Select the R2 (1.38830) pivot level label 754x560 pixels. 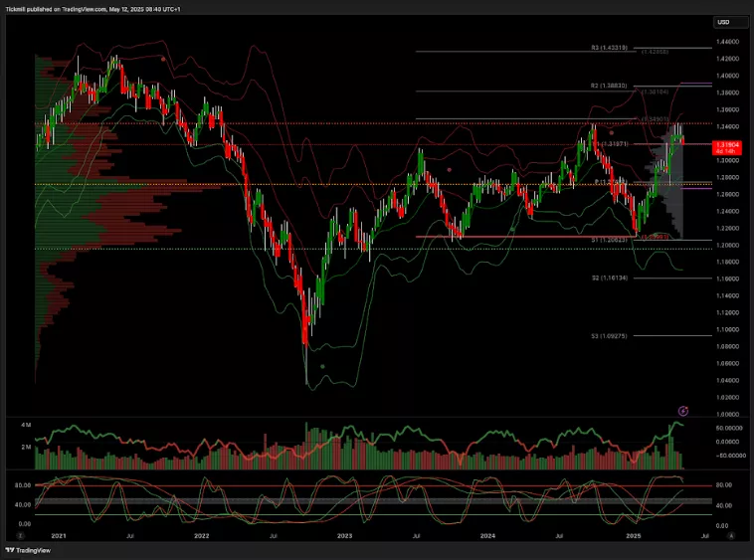pos(608,86)
